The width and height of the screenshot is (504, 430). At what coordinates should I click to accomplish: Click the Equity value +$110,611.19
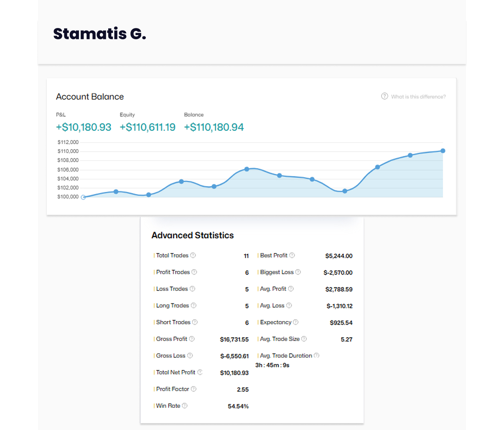click(x=148, y=127)
